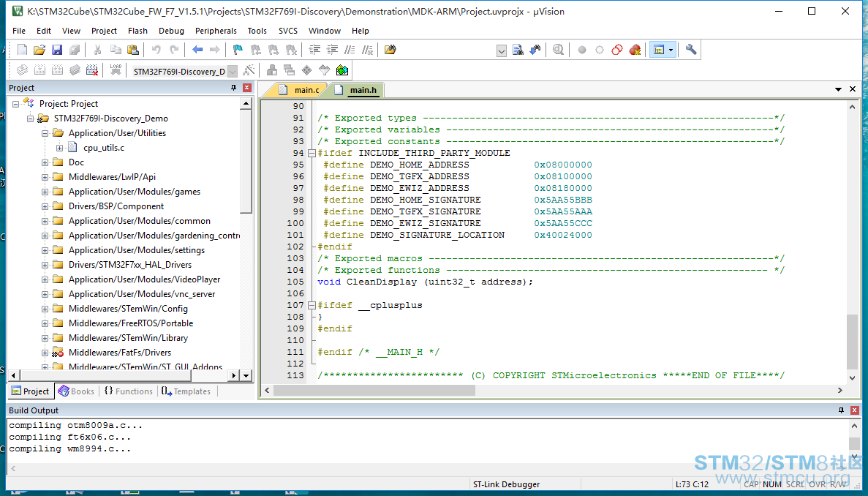Image resolution: width=868 pixels, height=496 pixels.
Task: Click the Find document search icon
Action: coord(518,50)
